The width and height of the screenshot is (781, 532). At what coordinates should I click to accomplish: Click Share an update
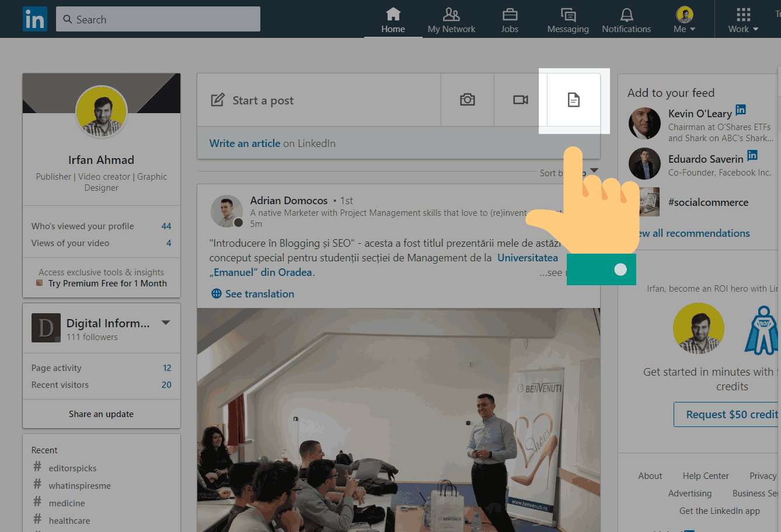pos(101,414)
